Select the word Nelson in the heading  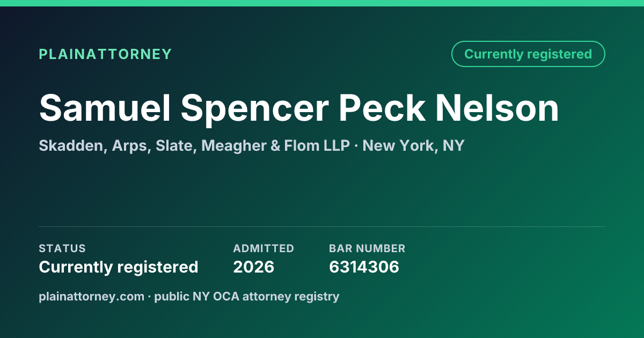point(497,108)
